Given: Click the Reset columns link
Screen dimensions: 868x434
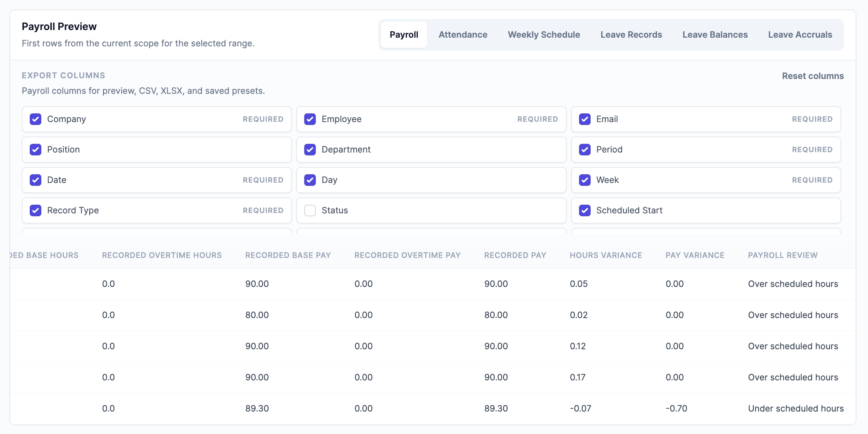Looking at the screenshot, I should click(x=813, y=76).
